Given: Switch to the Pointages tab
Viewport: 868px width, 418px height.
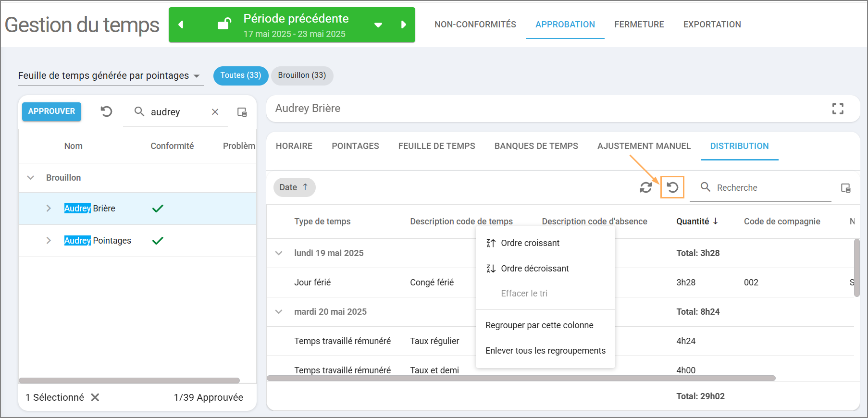Looking at the screenshot, I should (355, 146).
